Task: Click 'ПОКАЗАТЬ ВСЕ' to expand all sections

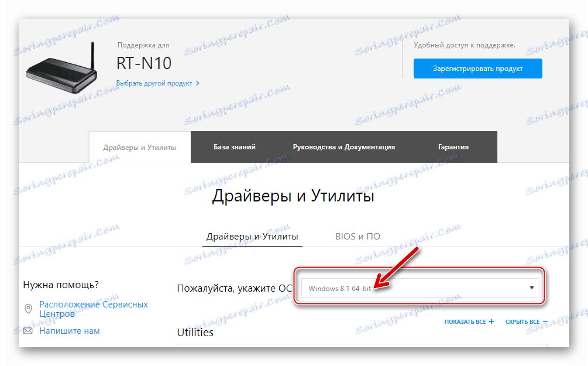Action: (x=469, y=321)
